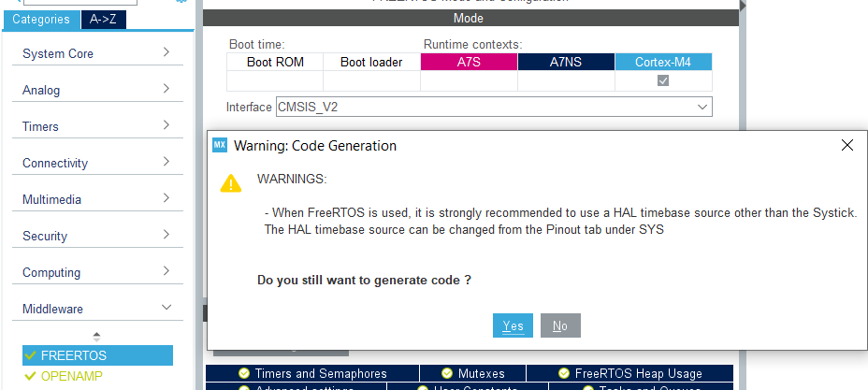Viewport: 868px width, 390px height.
Task: Open the Interface CMSIS_V2 dropdown
Action: 494,107
